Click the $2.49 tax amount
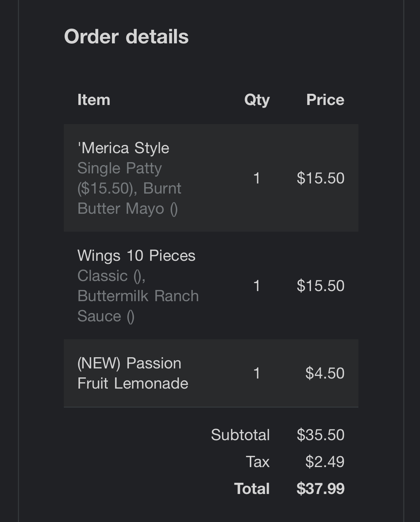This screenshot has height=522, width=420. click(324, 462)
